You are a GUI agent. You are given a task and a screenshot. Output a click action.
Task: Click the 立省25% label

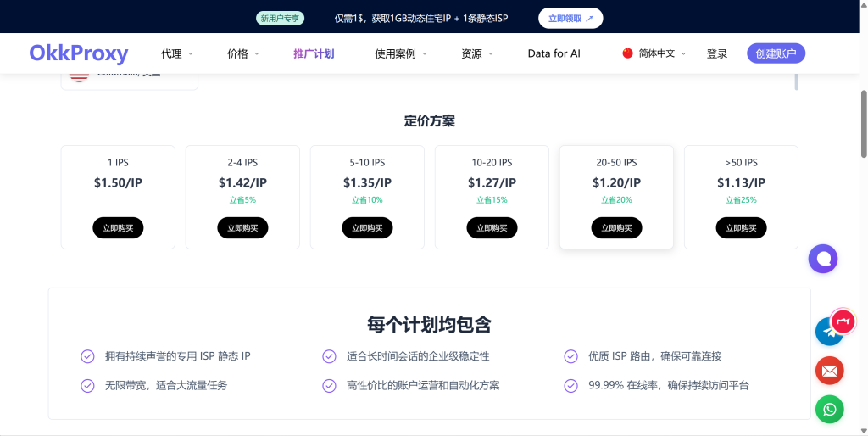pos(741,200)
